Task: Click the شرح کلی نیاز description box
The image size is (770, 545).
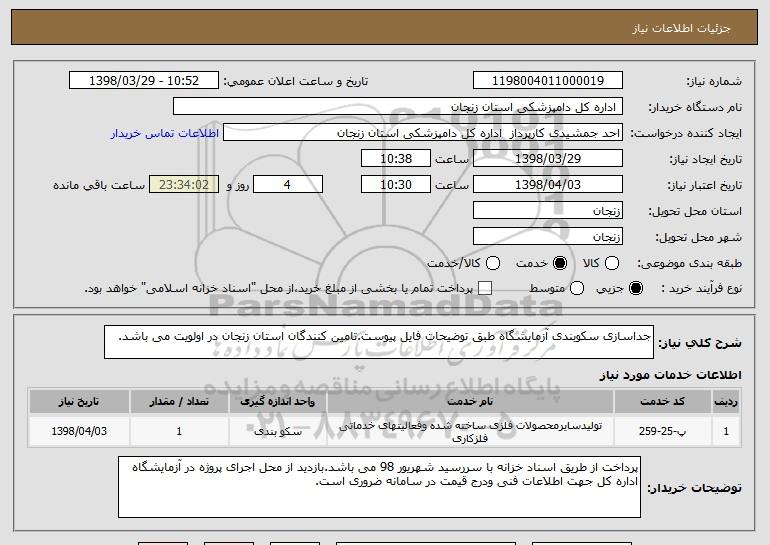Action: click(379, 342)
